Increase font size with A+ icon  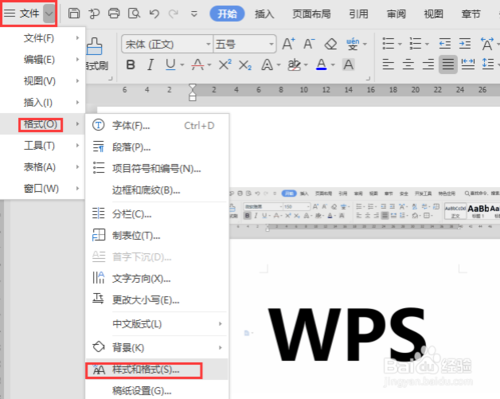point(288,44)
